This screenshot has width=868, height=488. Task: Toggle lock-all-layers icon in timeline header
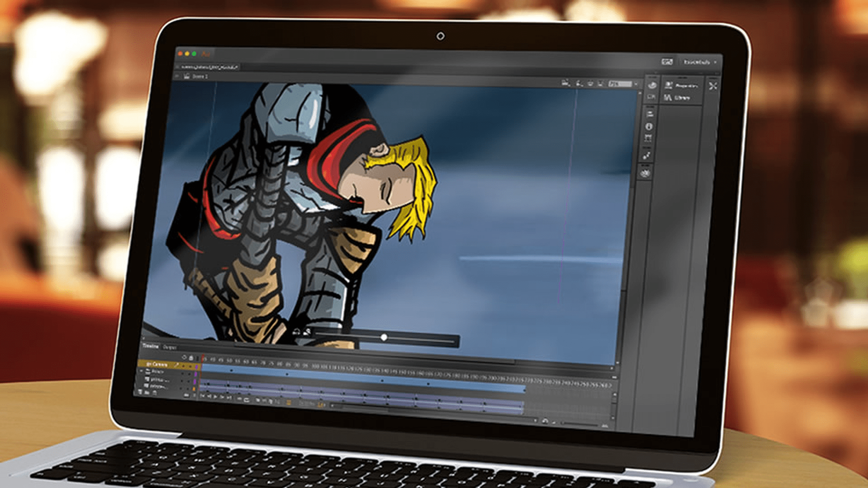pos(191,357)
